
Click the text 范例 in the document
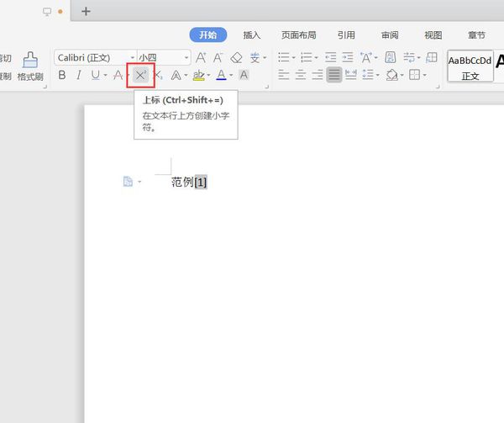pyautogui.click(x=182, y=182)
